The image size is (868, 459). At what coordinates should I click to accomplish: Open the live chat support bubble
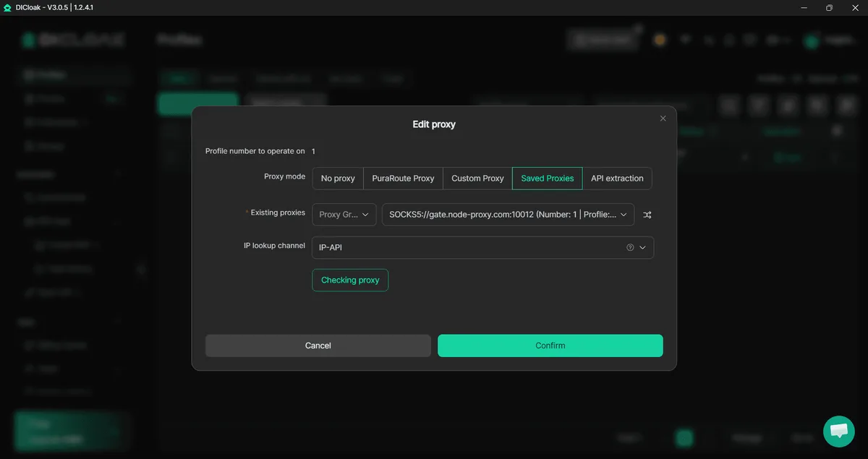pos(839,432)
